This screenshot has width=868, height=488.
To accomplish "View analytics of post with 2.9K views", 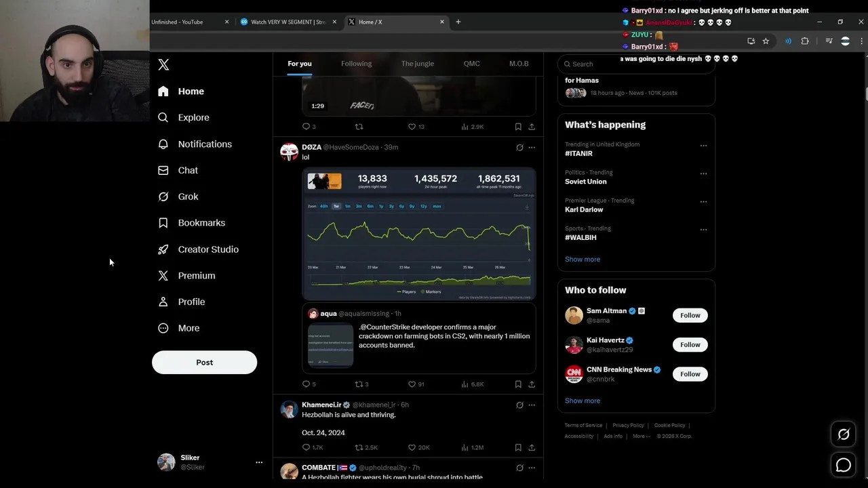I will pyautogui.click(x=472, y=127).
